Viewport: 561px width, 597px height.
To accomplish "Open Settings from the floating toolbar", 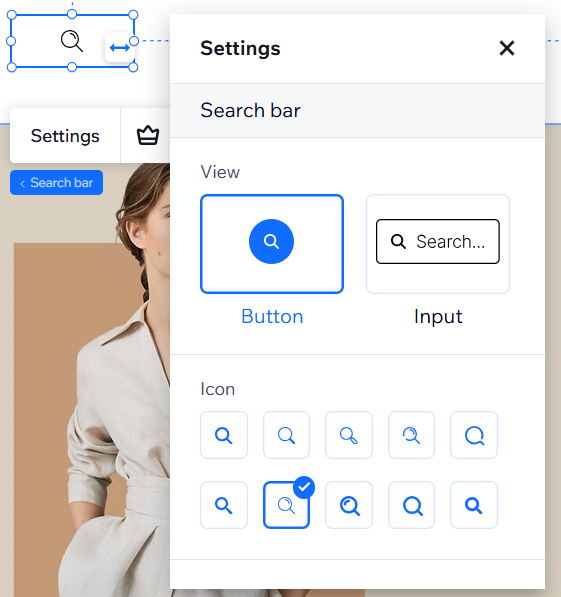I will [x=65, y=136].
